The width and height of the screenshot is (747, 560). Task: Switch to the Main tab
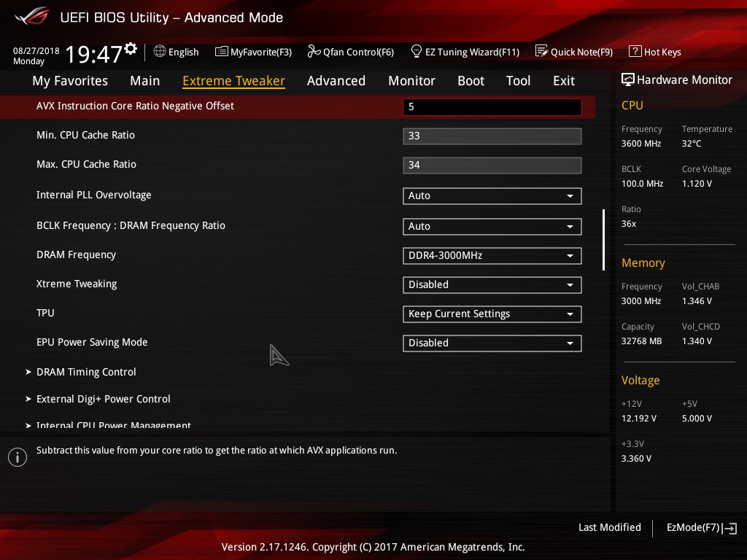click(145, 81)
